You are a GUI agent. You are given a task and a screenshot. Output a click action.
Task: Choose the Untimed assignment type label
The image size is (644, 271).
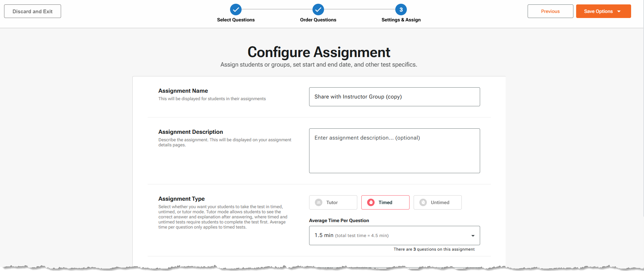pos(440,202)
